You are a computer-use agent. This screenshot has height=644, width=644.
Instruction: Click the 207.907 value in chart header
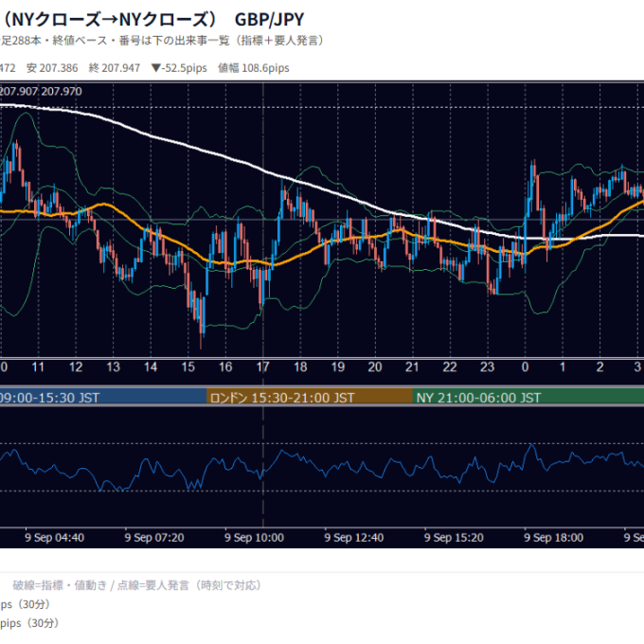(19, 91)
